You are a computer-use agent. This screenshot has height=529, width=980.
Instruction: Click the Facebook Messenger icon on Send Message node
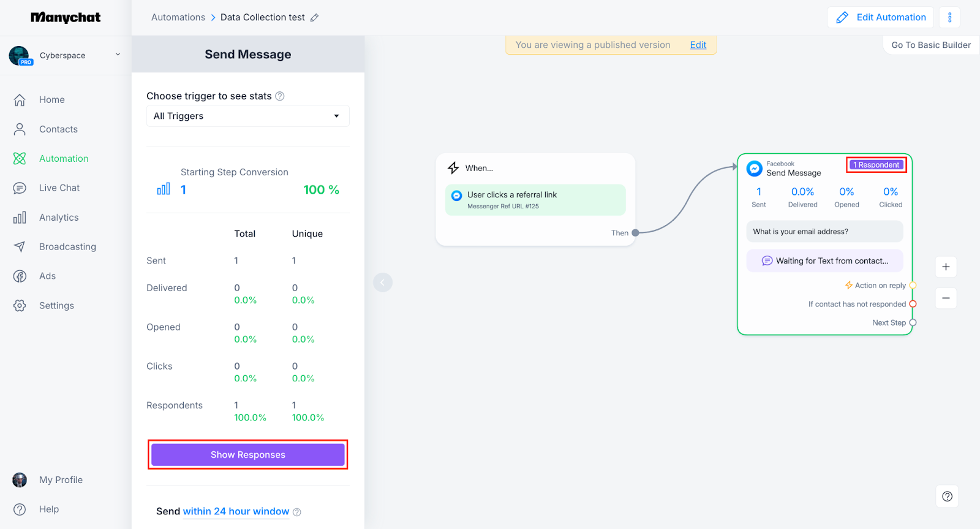755,169
